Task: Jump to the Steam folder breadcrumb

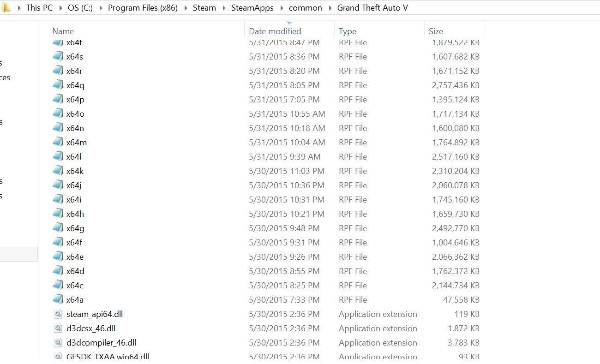Action: [204, 8]
